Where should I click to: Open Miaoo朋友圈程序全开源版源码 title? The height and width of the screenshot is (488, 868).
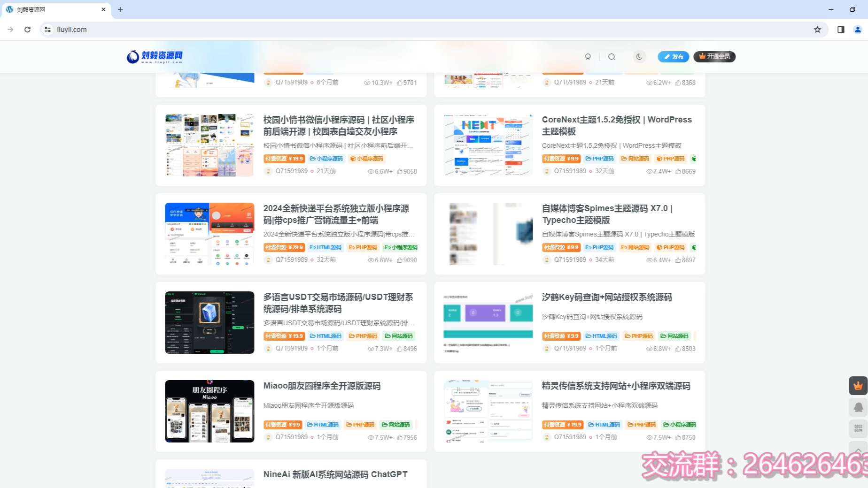[322, 386]
